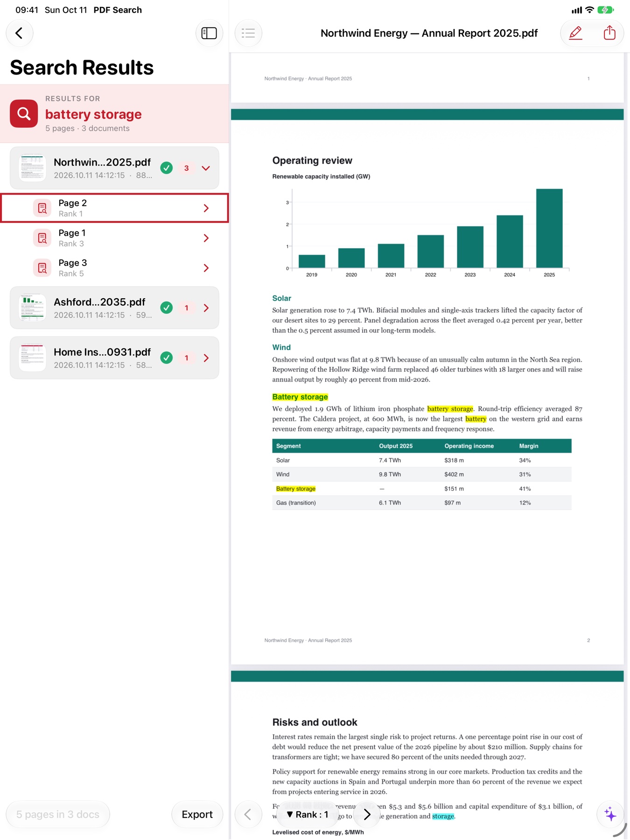The height and width of the screenshot is (840, 630).
Task: Click the red search magnifier icon
Action: (x=24, y=113)
